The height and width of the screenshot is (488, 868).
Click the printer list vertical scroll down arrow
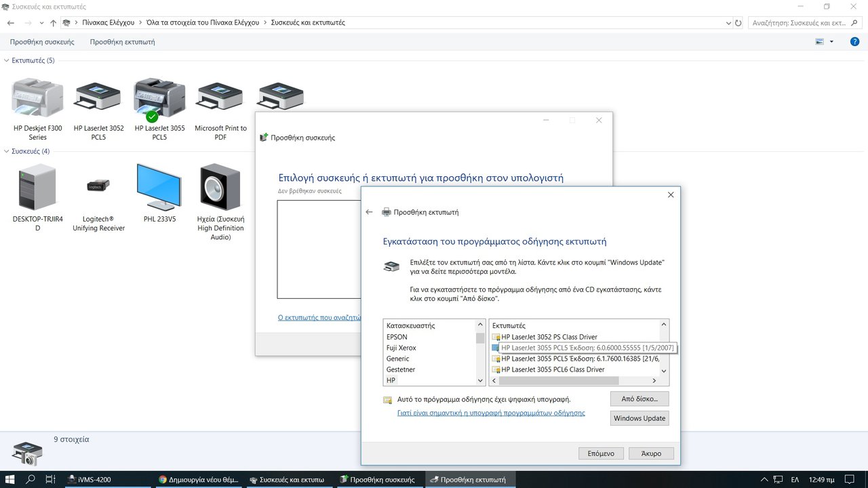(664, 370)
